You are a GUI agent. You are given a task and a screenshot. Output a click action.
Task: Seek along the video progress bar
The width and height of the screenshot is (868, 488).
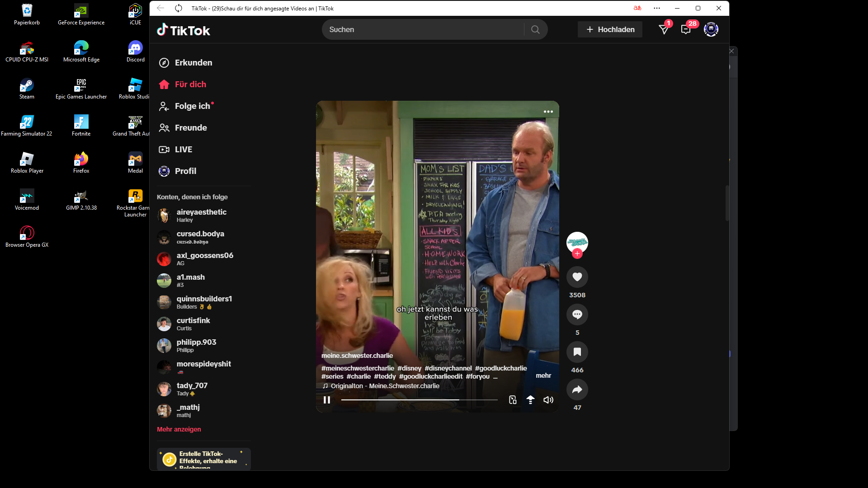click(420, 400)
